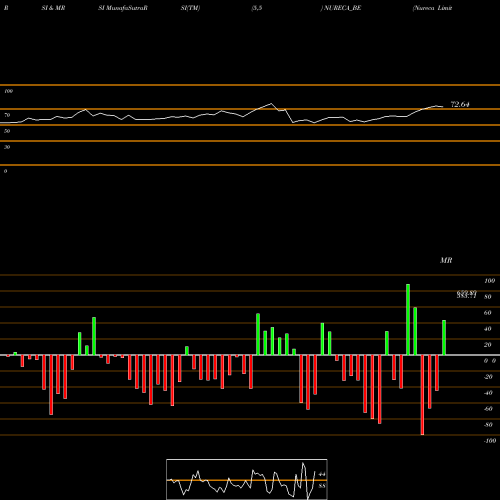Click the Nureca Limited title text
500x500 pixels.
[432, 8]
